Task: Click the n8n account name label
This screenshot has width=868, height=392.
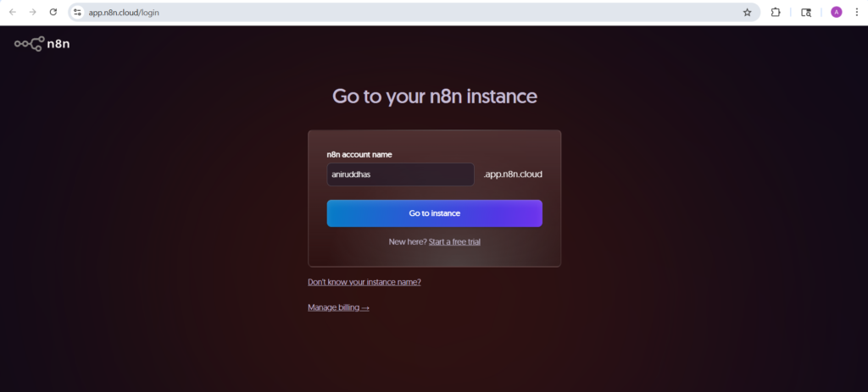Action: [x=359, y=155]
